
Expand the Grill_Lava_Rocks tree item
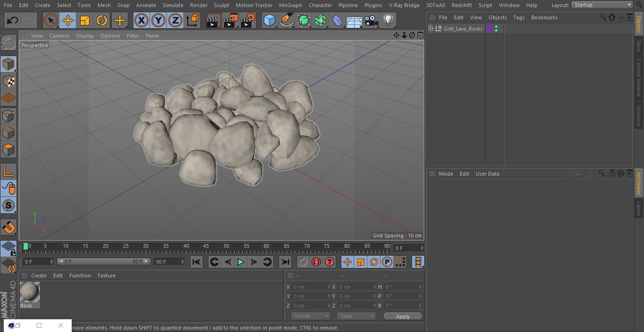pos(431,29)
